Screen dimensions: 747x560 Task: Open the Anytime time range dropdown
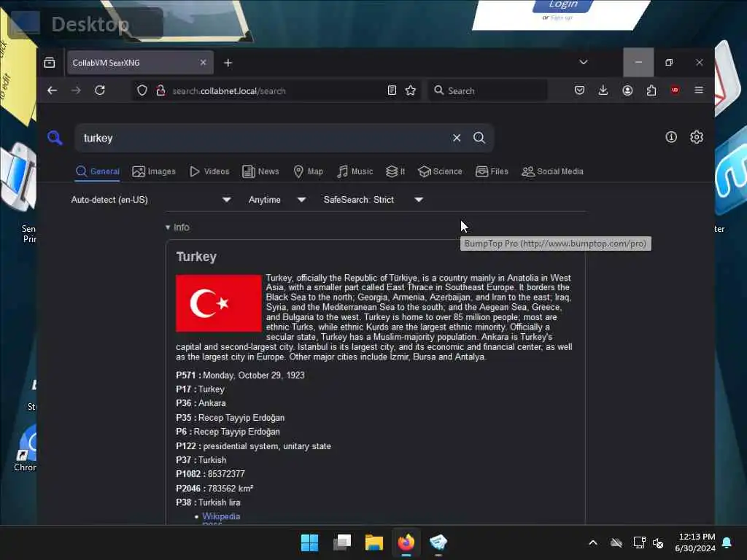(276, 200)
